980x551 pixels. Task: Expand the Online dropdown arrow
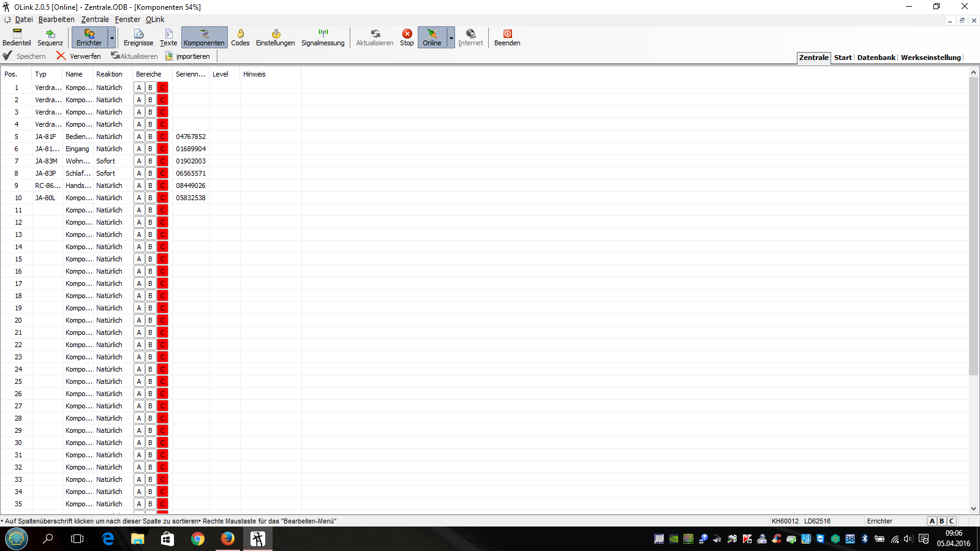point(451,38)
